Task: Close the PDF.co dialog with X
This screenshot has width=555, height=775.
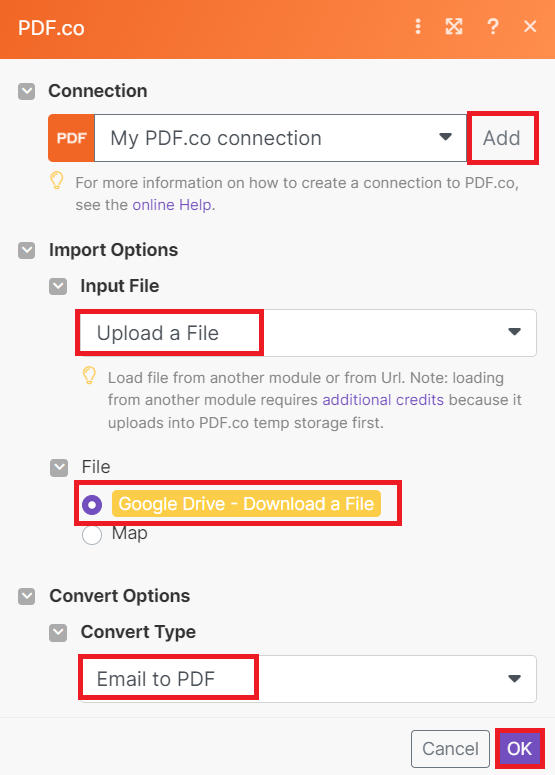Action: [530, 27]
